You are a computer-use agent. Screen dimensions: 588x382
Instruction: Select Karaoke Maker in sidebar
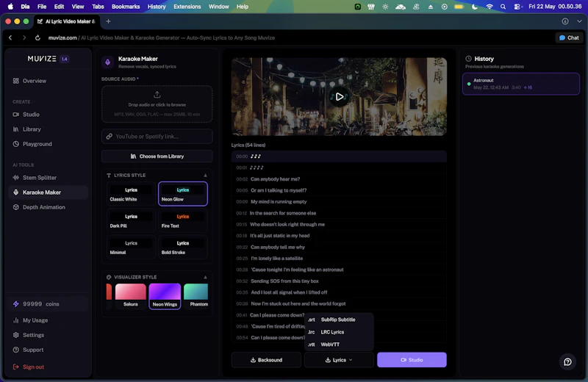click(48, 192)
